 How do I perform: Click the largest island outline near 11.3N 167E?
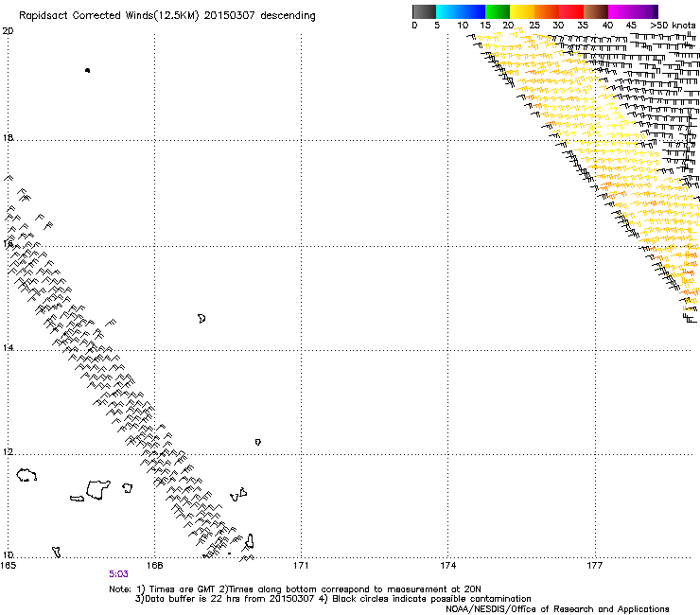pos(97,490)
